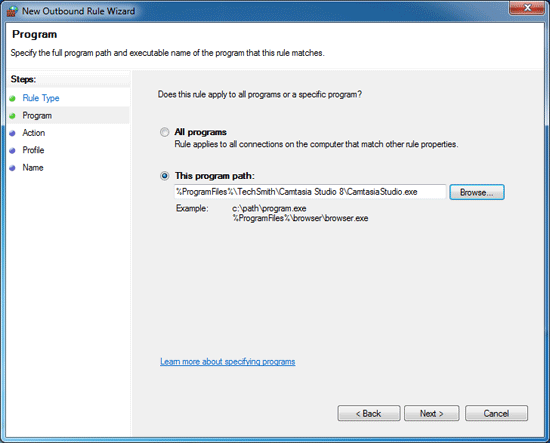Open Learn more about specifying programs link
Image resolution: width=550 pixels, height=443 pixels.
pos(228,362)
